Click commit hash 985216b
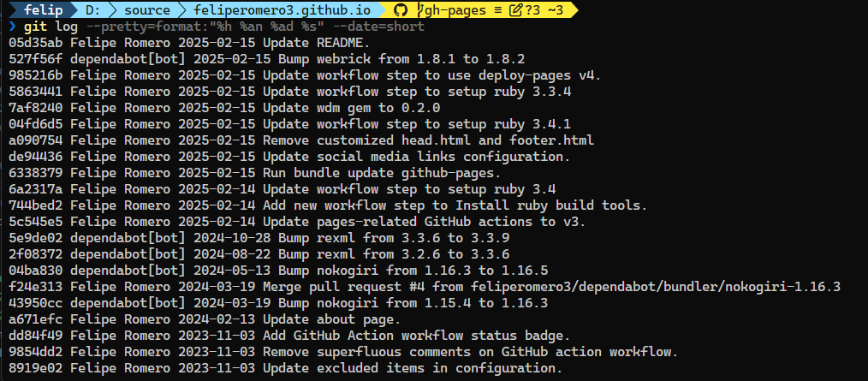 [x=35, y=75]
